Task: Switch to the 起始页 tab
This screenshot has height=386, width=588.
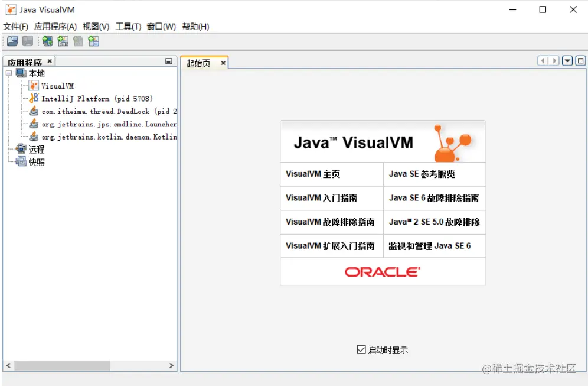Action: (198, 63)
